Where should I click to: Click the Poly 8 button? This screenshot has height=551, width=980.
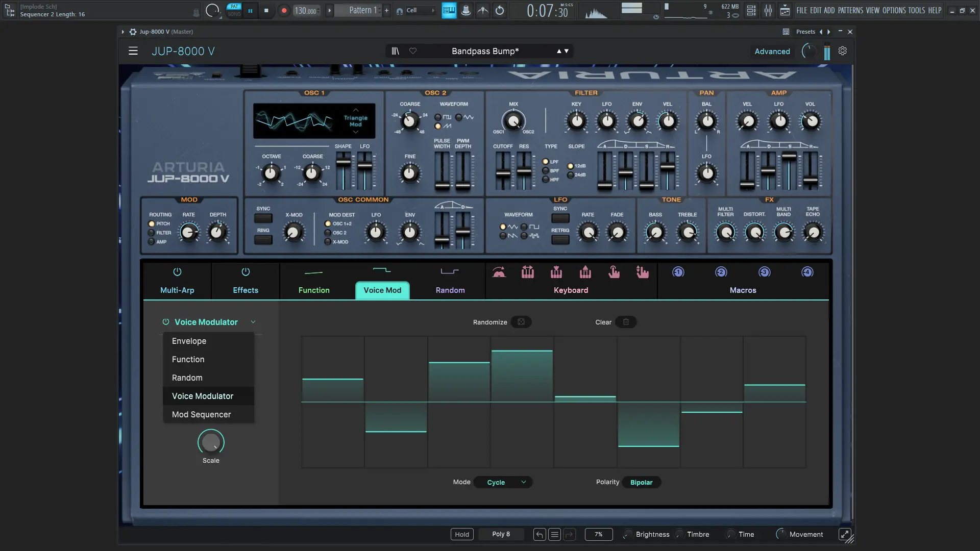pyautogui.click(x=502, y=534)
